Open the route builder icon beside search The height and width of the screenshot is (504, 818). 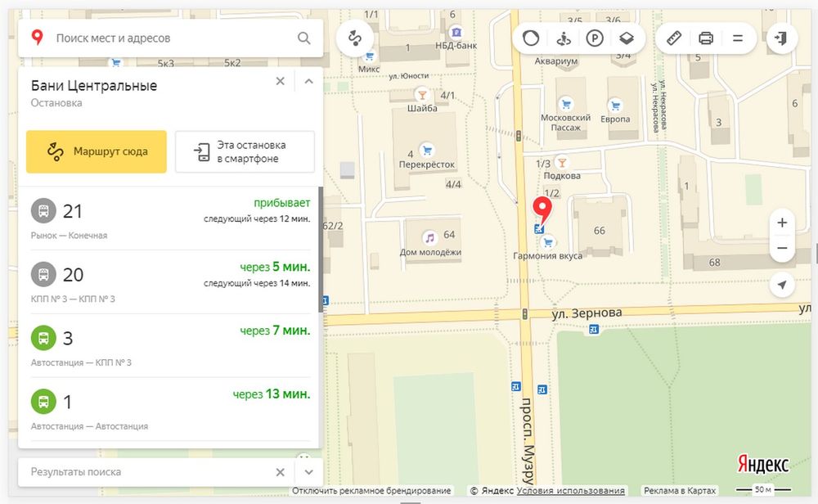click(x=355, y=38)
